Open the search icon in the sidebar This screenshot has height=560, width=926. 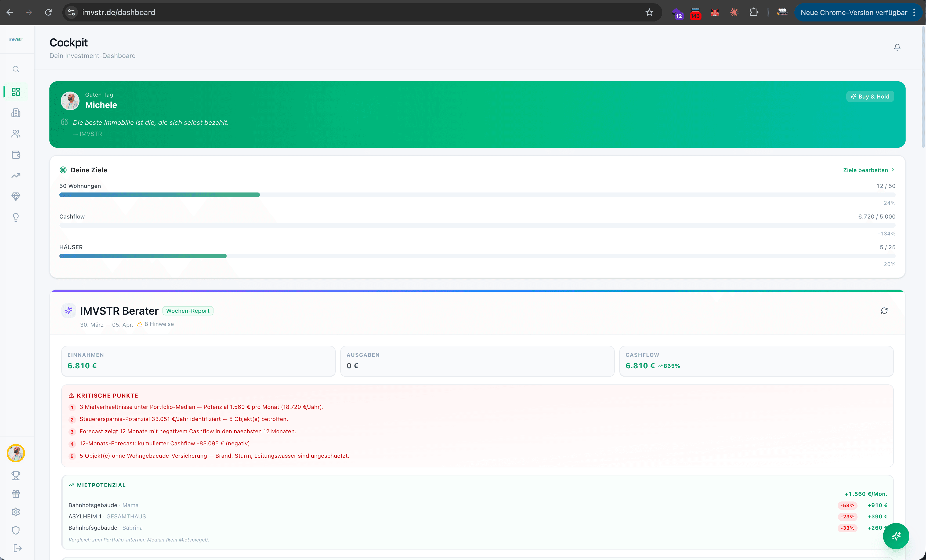(x=16, y=69)
